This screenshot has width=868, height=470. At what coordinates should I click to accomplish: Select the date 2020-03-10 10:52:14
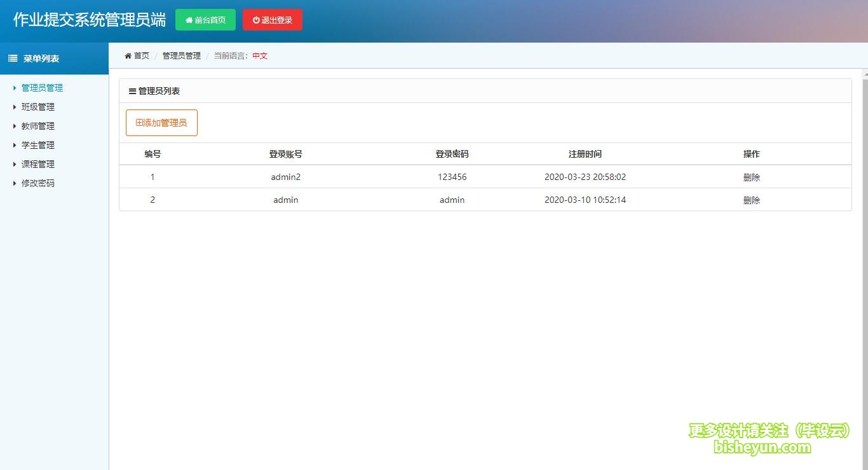(585, 200)
